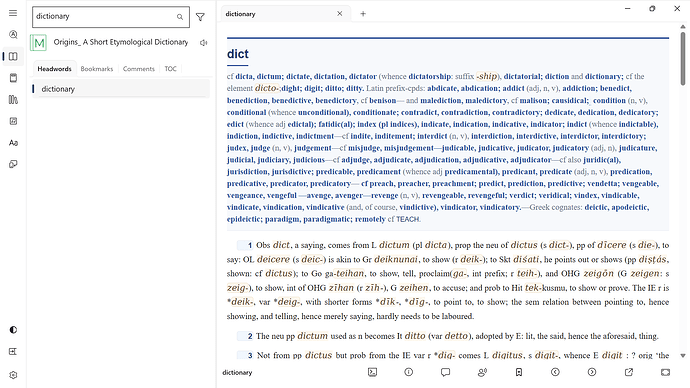Follow the 'dictatorship' link
Image resolution: width=690 pixels, height=388 pixels.
(x=429, y=77)
